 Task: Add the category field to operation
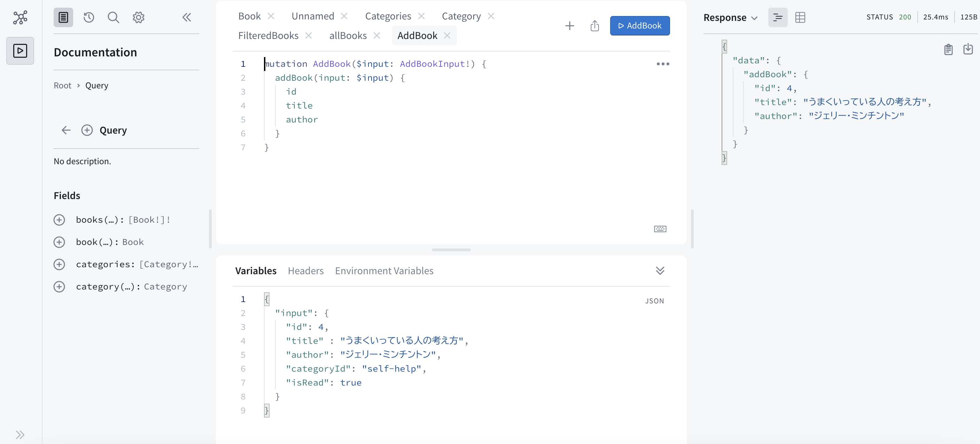coord(59,287)
